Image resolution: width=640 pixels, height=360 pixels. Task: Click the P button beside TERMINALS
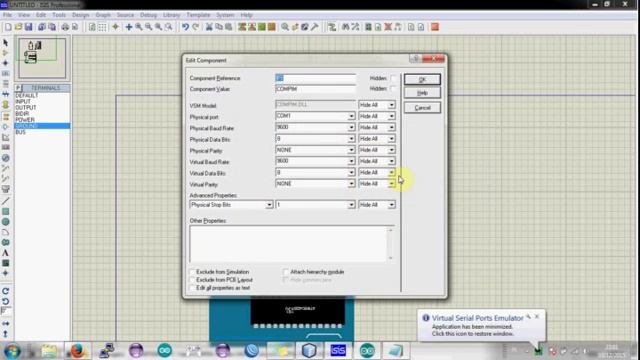coord(18,88)
